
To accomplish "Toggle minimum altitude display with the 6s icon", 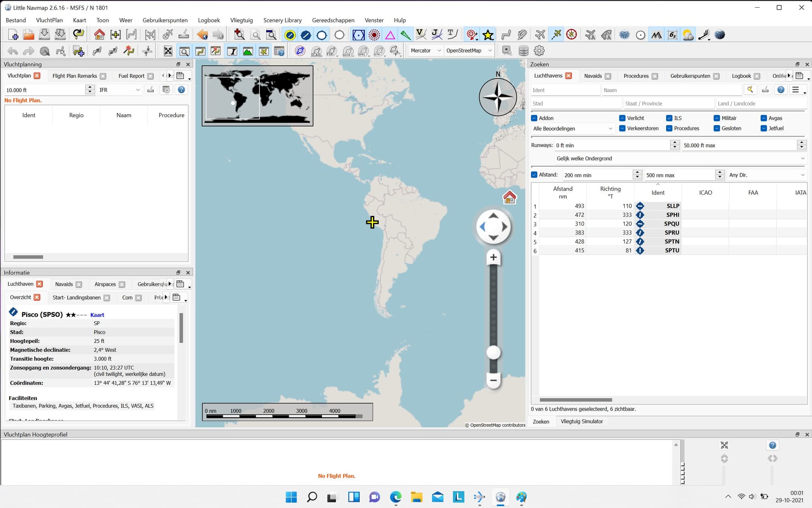I will [x=672, y=34].
